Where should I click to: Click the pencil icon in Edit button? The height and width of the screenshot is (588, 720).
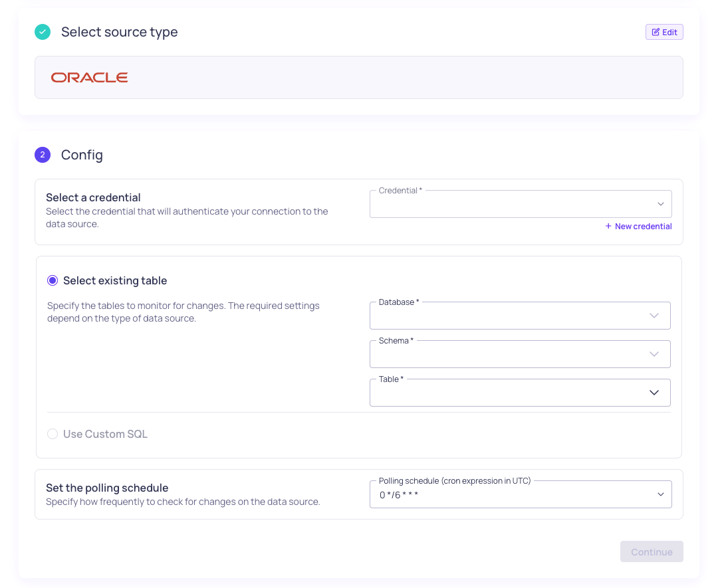[x=656, y=32]
